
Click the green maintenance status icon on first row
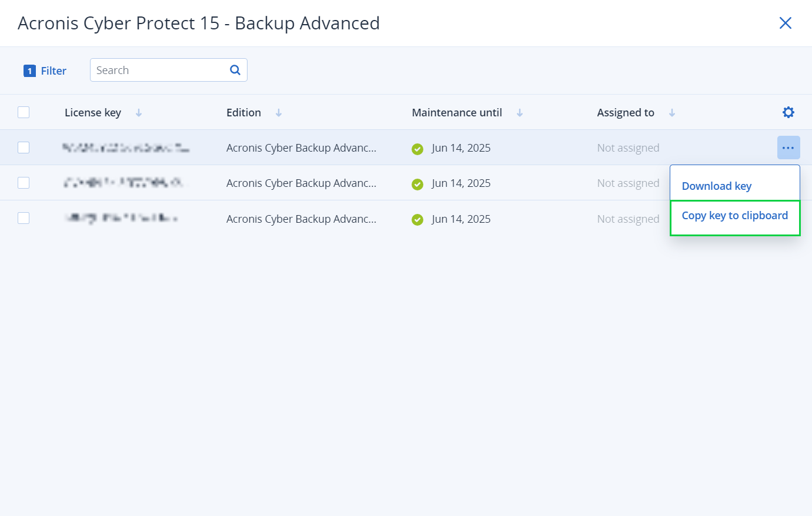417,149
